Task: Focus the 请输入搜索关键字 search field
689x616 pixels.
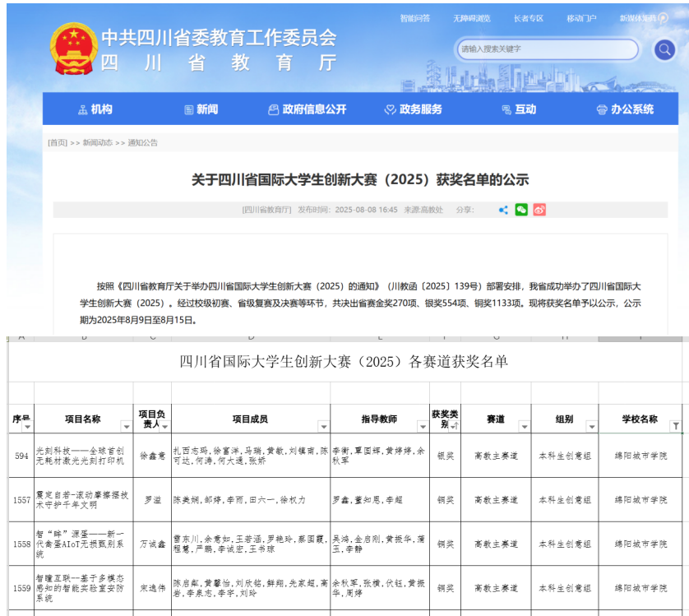Action: (x=548, y=49)
